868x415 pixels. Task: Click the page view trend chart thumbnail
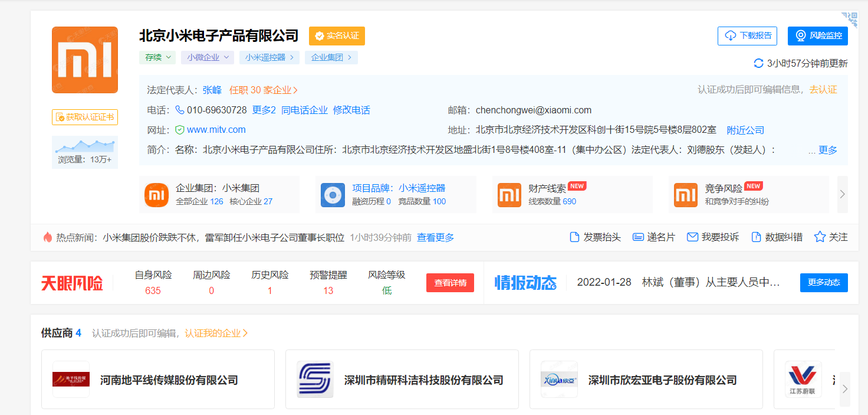85,145
